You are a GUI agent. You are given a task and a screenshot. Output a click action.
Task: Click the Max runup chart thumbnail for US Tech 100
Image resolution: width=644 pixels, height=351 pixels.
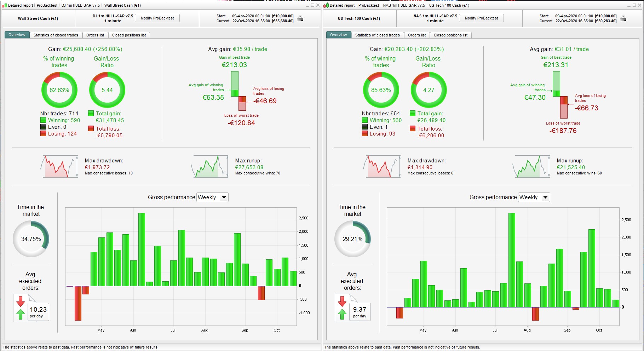[x=531, y=166]
